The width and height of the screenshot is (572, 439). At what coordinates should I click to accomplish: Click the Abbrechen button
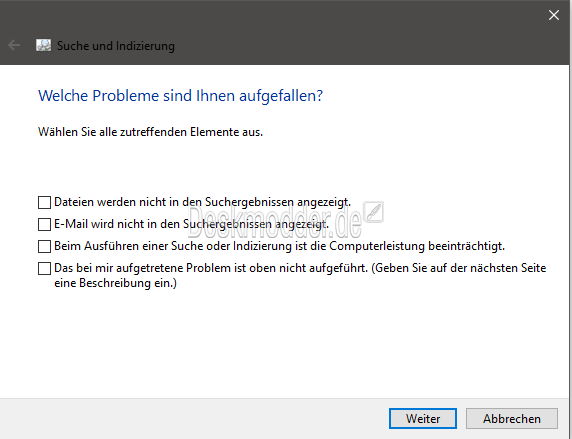(512, 418)
